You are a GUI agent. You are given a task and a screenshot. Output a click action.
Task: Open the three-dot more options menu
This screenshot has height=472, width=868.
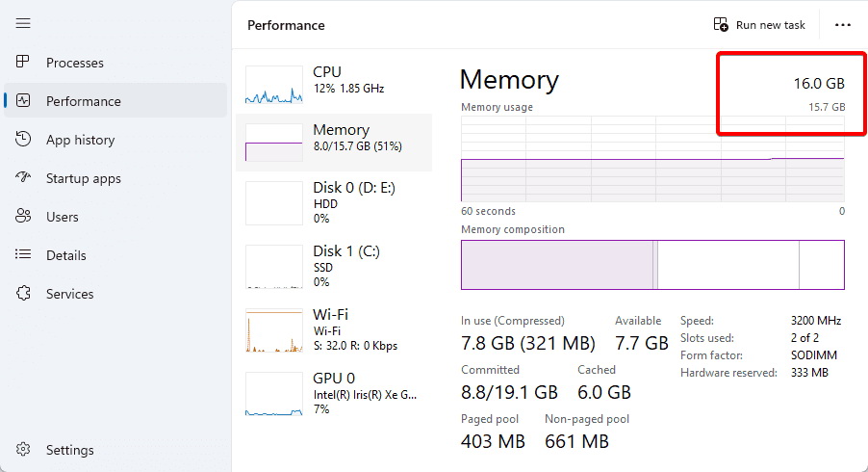pos(843,25)
